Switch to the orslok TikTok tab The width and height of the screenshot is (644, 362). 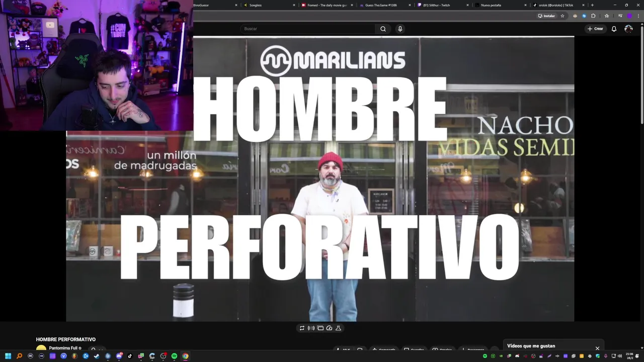557,5
